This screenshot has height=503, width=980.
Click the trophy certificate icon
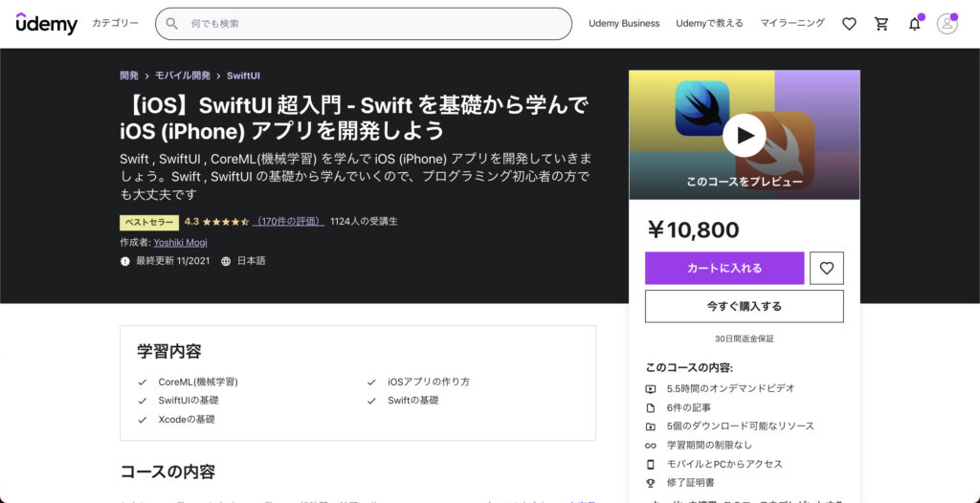[x=651, y=483]
